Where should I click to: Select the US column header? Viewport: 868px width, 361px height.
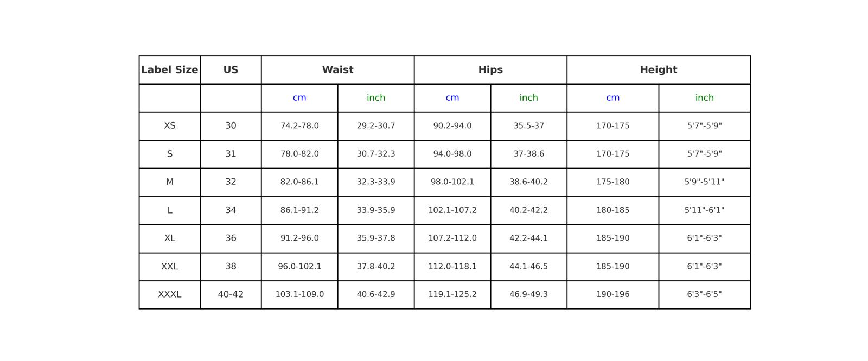tap(231, 70)
